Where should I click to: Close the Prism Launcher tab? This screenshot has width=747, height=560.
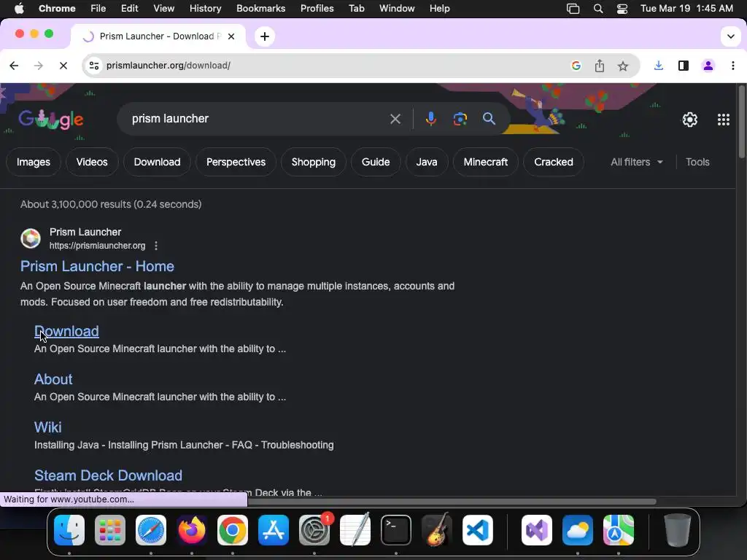tap(231, 36)
